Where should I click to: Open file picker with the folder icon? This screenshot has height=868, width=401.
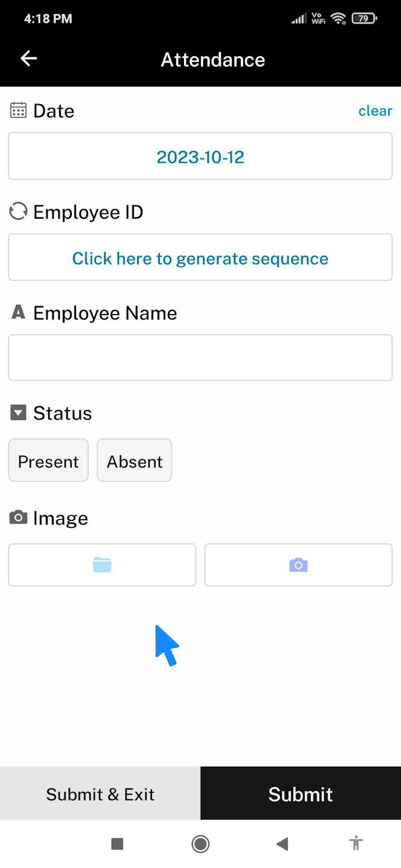coord(102,565)
